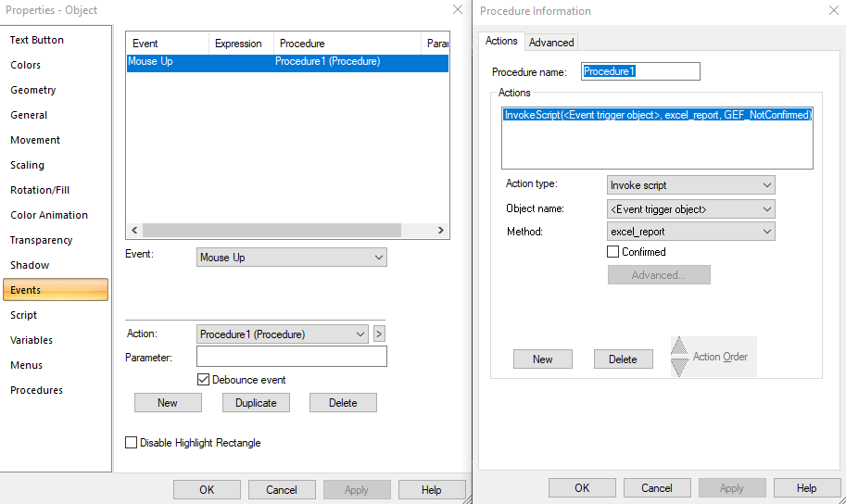
Task: Click Delete button in Procedure Information
Action: click(x=623, y=359)
